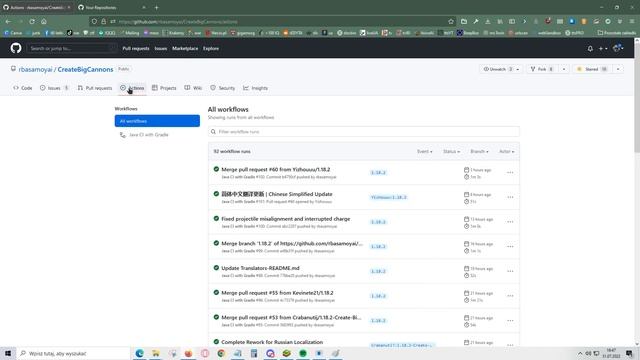Open Windows notification center icon
Image resolution: width=640 pixels, height=360 pixels.
629,353
